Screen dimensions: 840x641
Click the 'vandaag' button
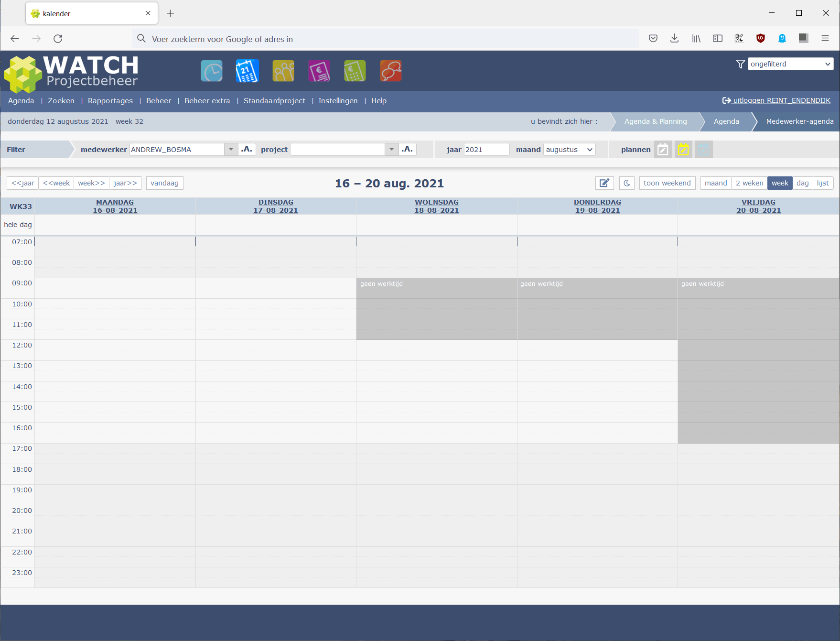pos(164,183)
